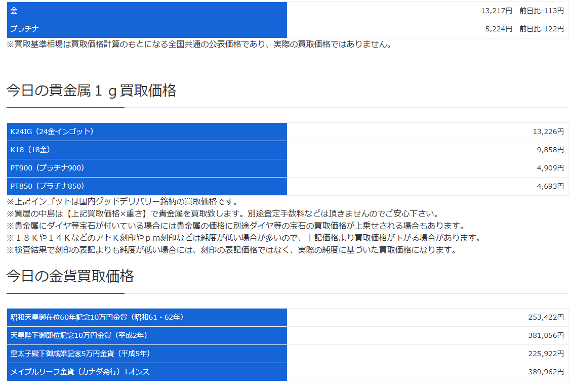The width and height of the screenshot is (571, 392).
Task: Select the 皇太子殿下御成婚記念5万円金貨 row
Action: point(288,354)
